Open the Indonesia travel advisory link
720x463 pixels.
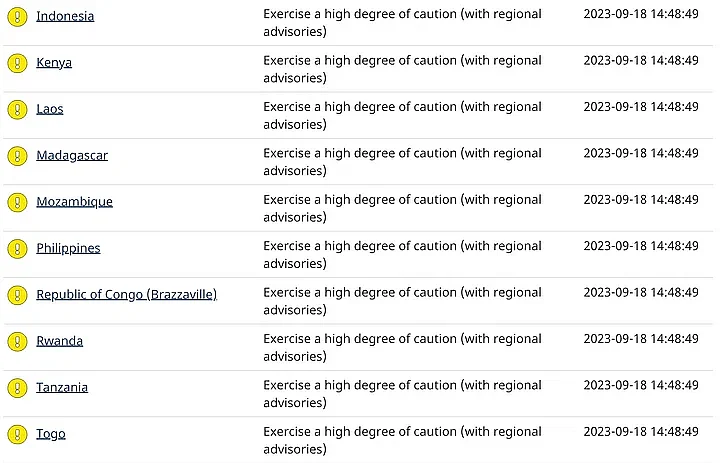point(65,16)
